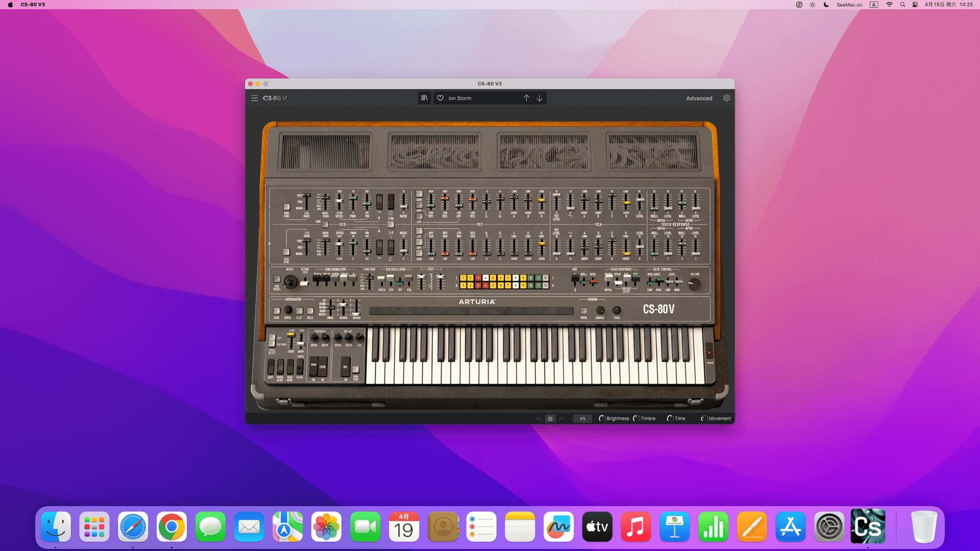The width and height of the screenshot is (980, 551).
Task: Open the Advanced panel
Action: click(699, 98)
